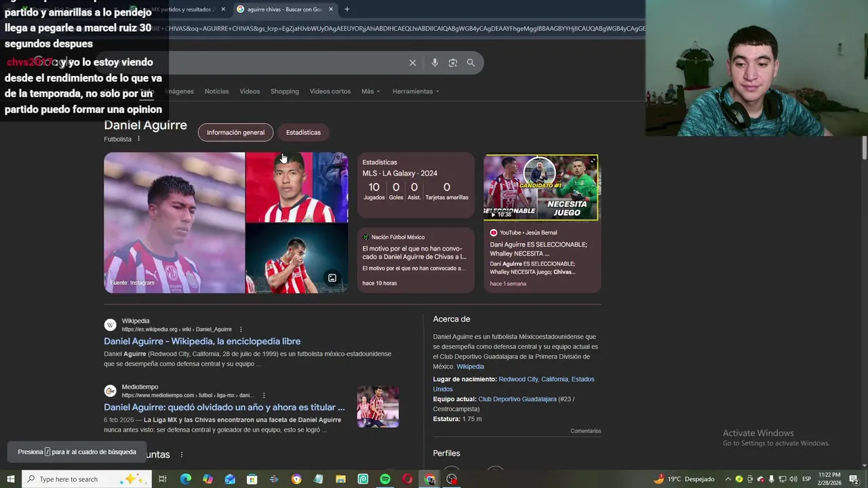Open the weather widget showing 19°C Despejado
868x488 pixels.
tap(684, 479)
